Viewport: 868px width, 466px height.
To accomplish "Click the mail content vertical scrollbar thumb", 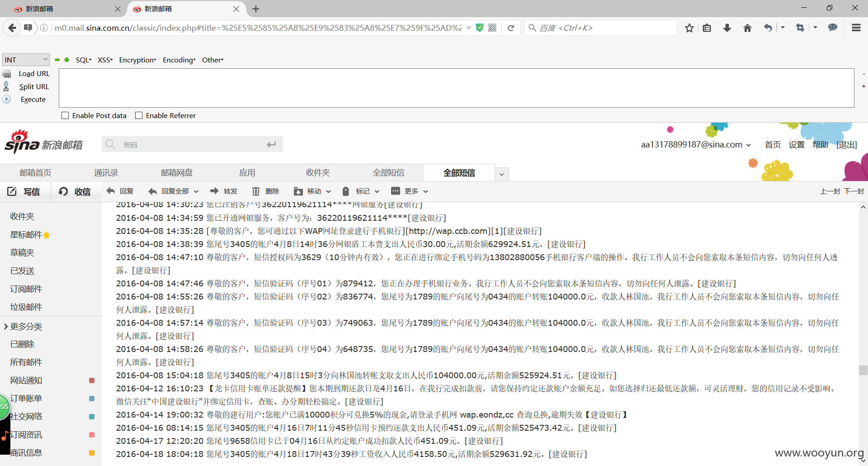I will pyautogui.click(x=863, y=370).
